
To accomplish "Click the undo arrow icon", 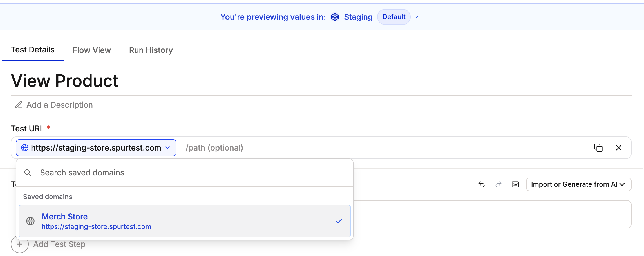I will coord(482,184).
